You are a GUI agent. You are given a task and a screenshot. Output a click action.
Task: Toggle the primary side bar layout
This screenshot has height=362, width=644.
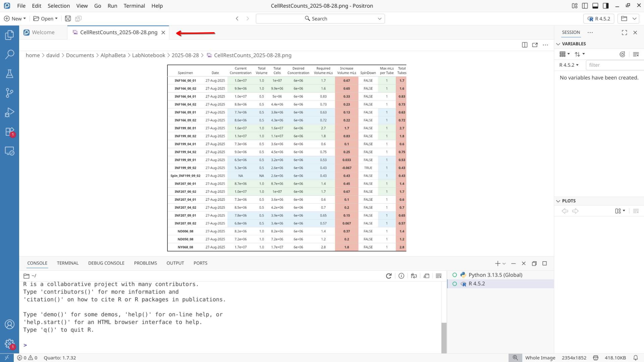(585, 6)
